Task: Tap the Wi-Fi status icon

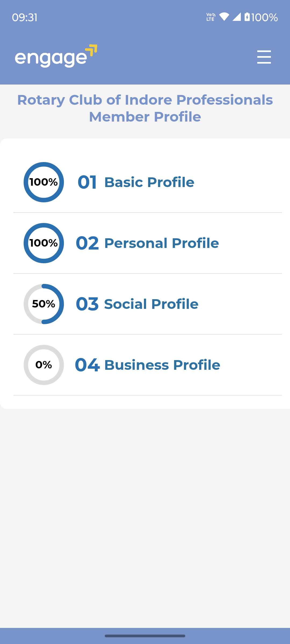Action: point(224,17)
